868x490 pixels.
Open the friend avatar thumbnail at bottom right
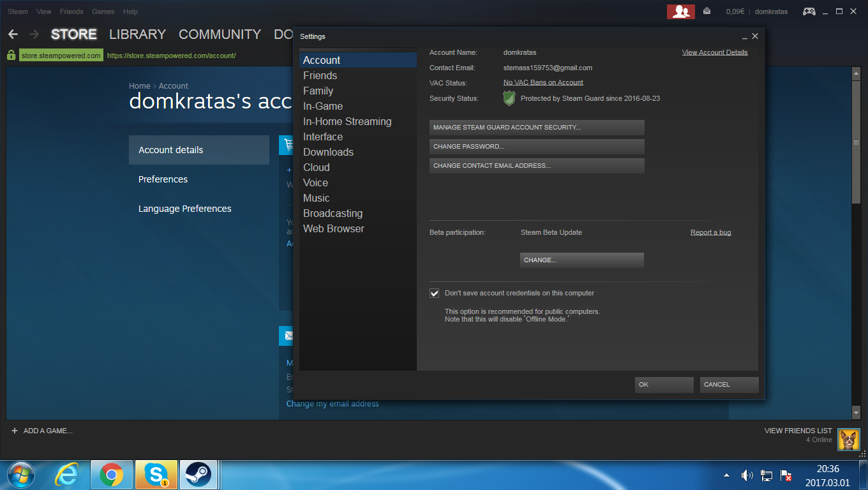coord(849,440)
